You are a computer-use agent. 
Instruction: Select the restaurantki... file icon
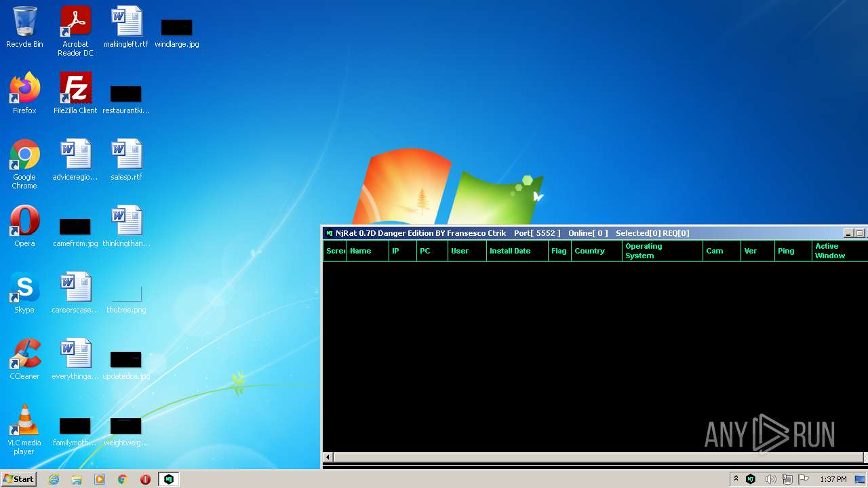126,98
